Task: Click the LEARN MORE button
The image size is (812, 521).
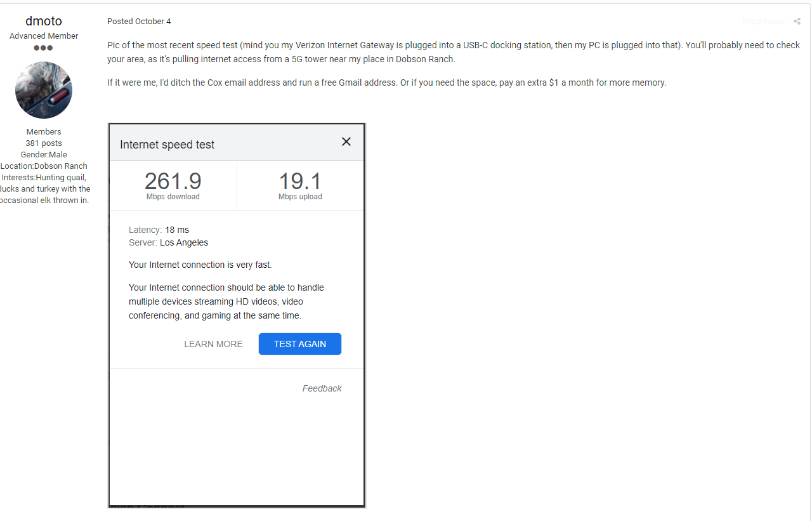Action: [213, 344]
